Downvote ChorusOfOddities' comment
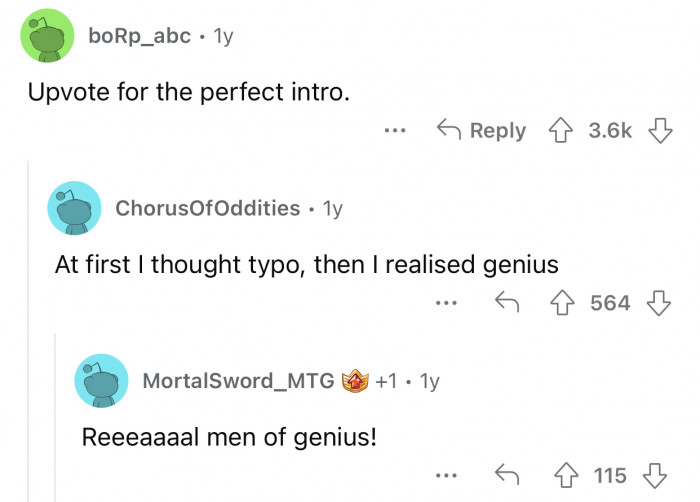Viewport: 700px width, 502px height. pos(657,302)
